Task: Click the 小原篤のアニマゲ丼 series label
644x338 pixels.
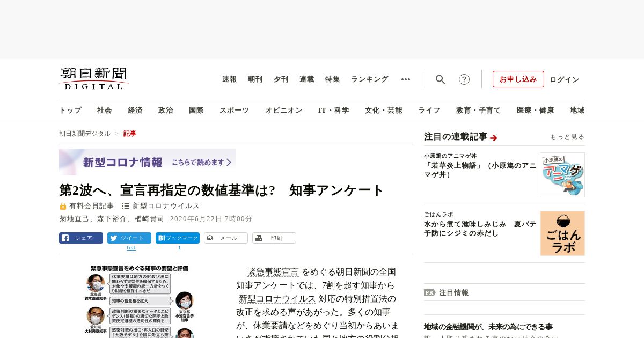Action: click(450, 156)
